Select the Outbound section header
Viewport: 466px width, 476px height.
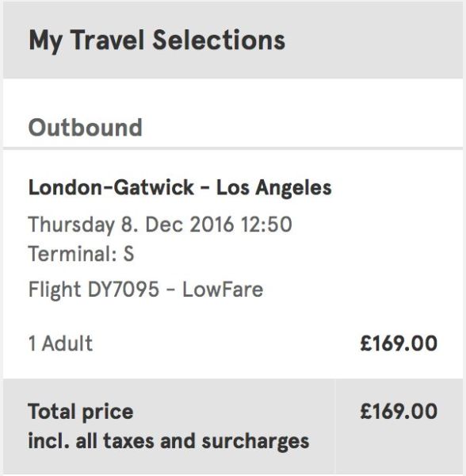click(86, 128)
